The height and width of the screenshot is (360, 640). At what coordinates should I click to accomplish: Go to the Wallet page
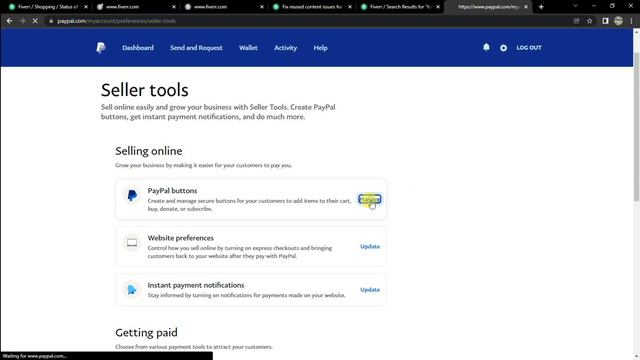pos(248,48)
